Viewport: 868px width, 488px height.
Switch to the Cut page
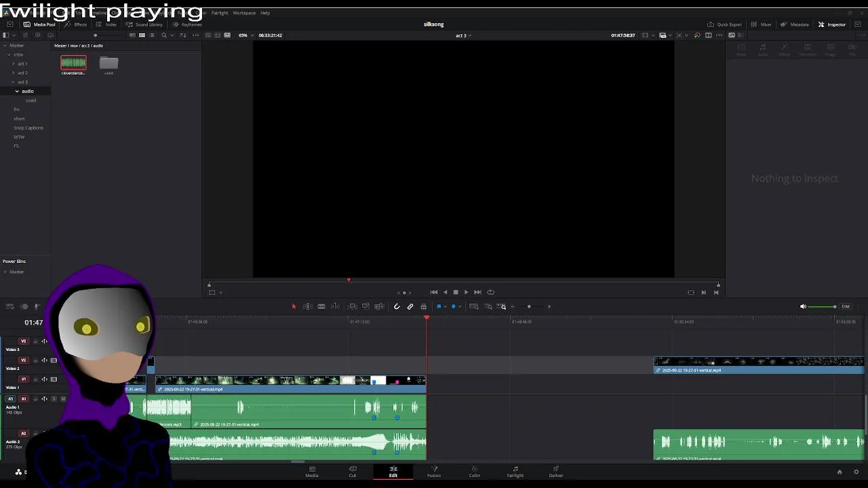coord(353,471)
